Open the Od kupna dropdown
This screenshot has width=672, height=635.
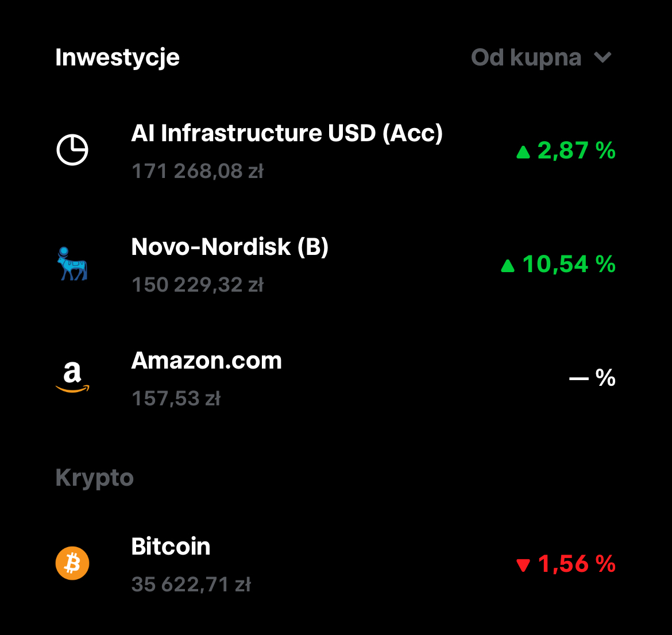[526, 57]
